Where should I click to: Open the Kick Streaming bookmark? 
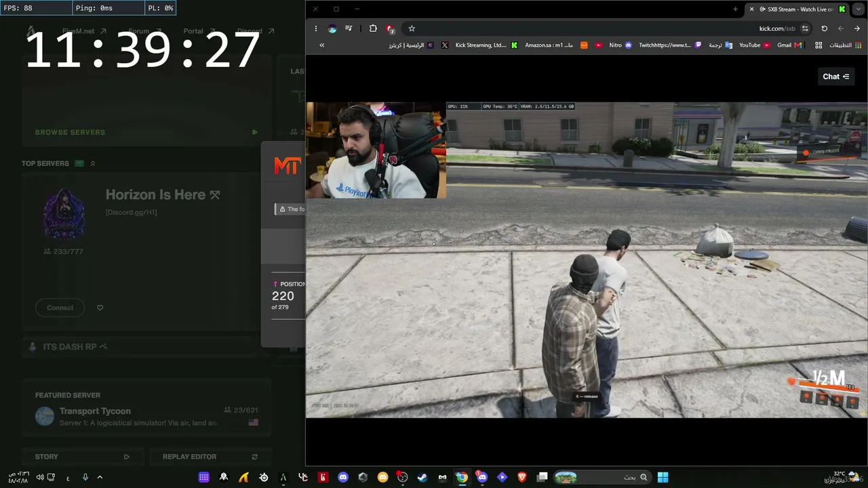(x=486, y=45)
